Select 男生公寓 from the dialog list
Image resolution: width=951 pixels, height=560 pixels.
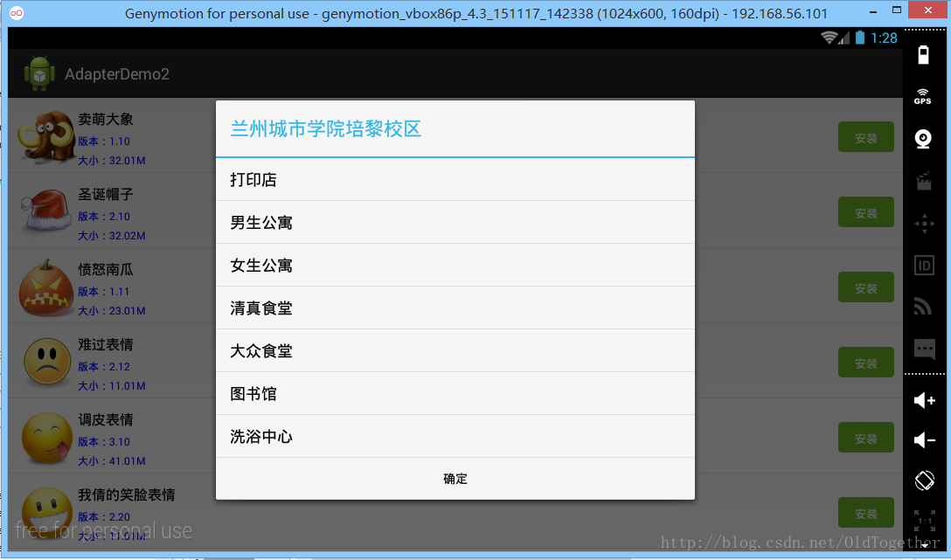coord(455,223)
